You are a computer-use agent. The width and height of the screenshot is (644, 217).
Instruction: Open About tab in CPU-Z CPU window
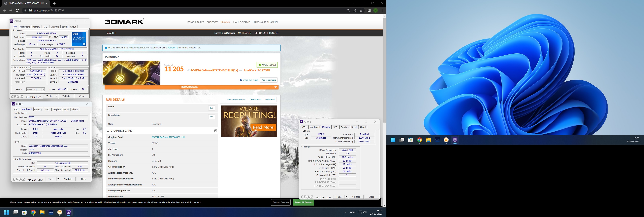pos(73,27)
